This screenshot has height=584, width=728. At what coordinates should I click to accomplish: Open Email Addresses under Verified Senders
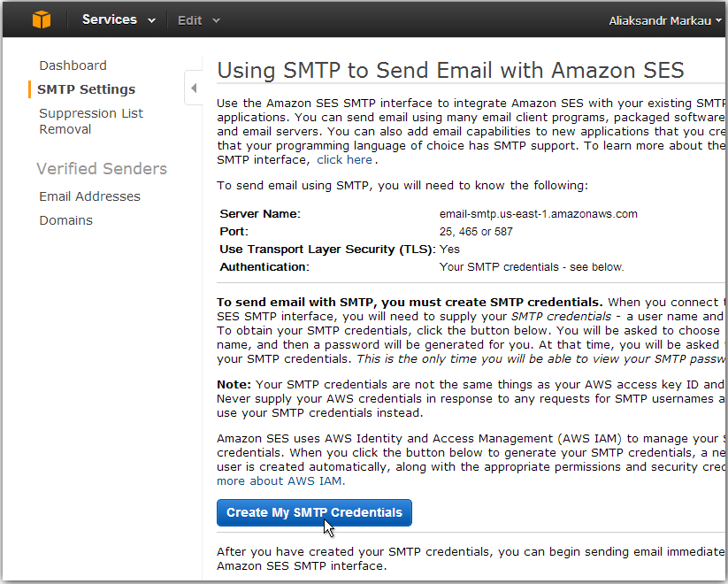coord(89,196)
